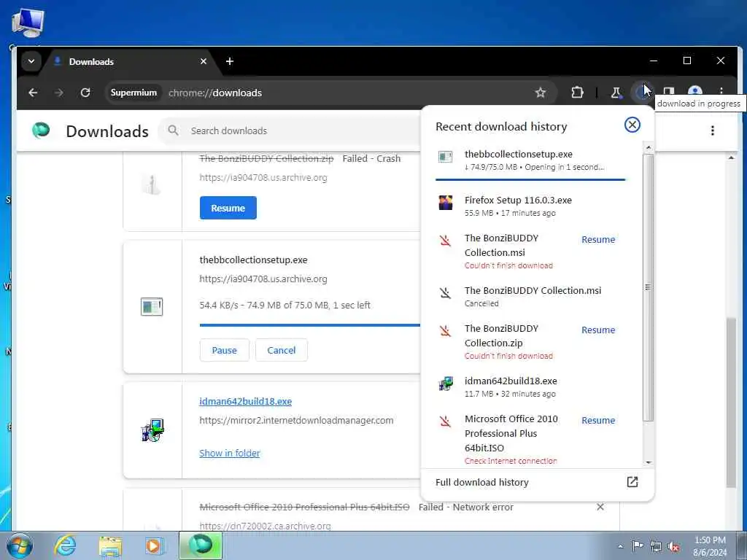Click the download progress toolbar icon

[641, 93]
